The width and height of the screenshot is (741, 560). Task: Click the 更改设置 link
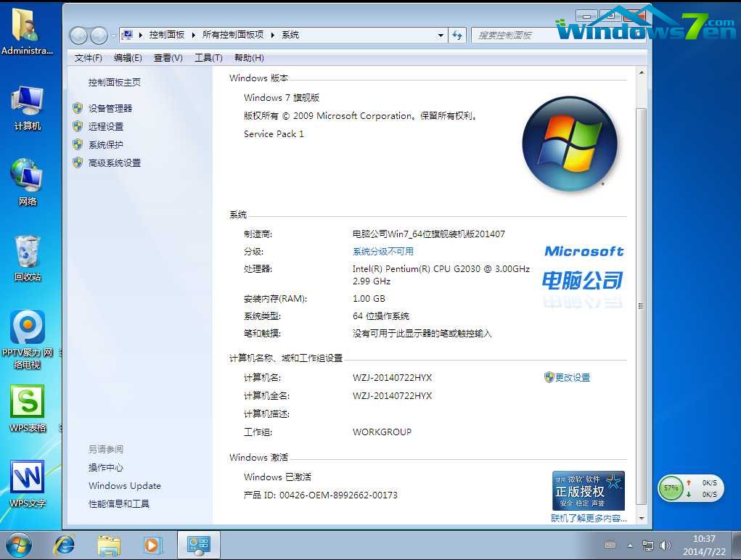[573, 377]
